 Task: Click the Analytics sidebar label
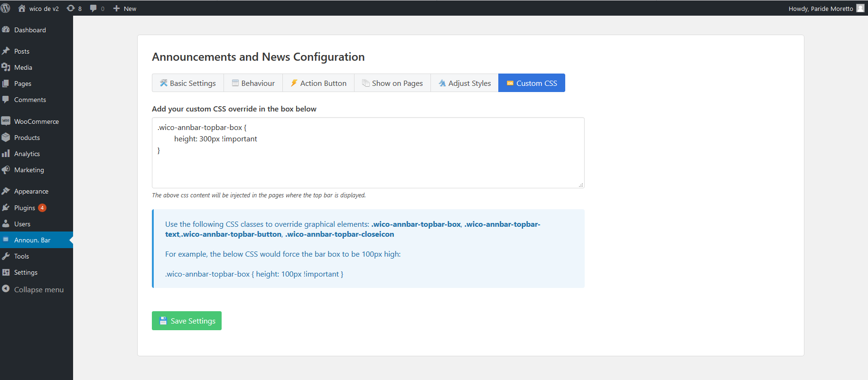(x=27, y=153)
